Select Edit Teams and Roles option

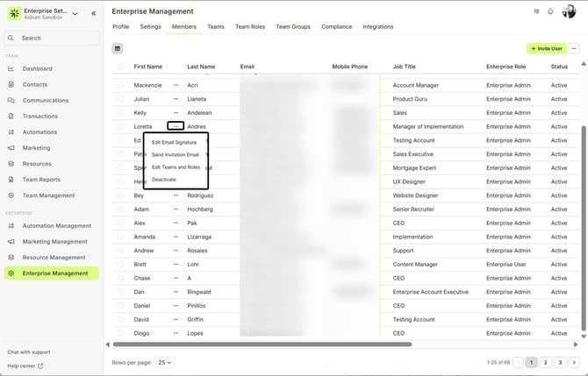pos(176,167)
